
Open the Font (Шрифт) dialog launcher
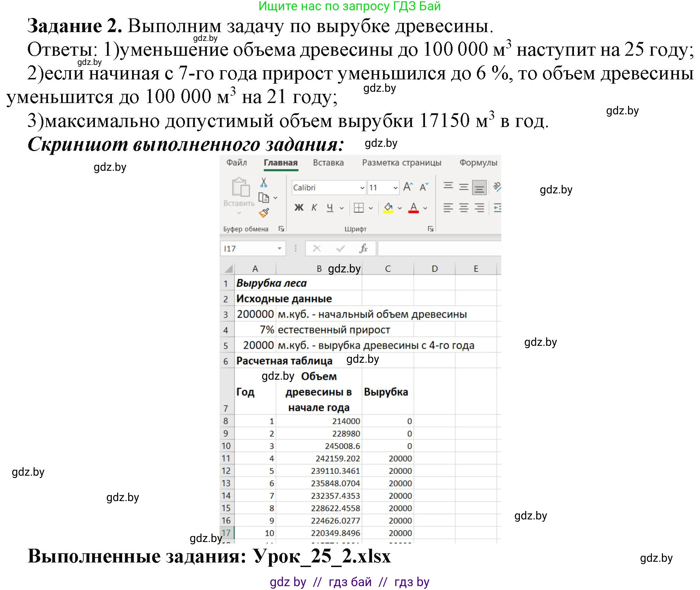click(430, 229)
